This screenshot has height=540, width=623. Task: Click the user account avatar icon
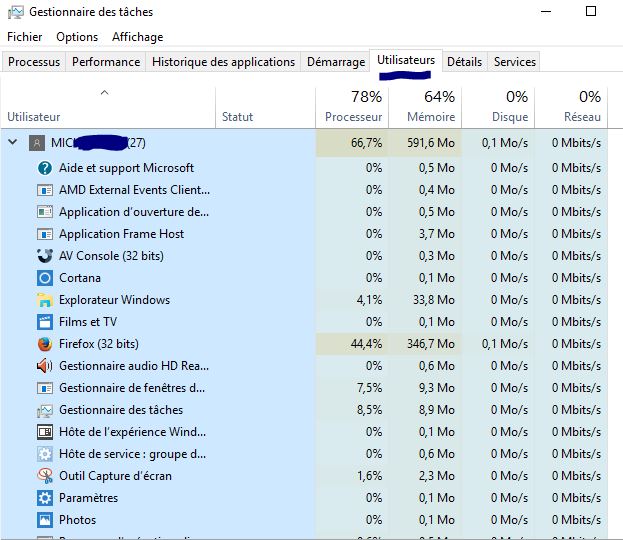[37, 143]
